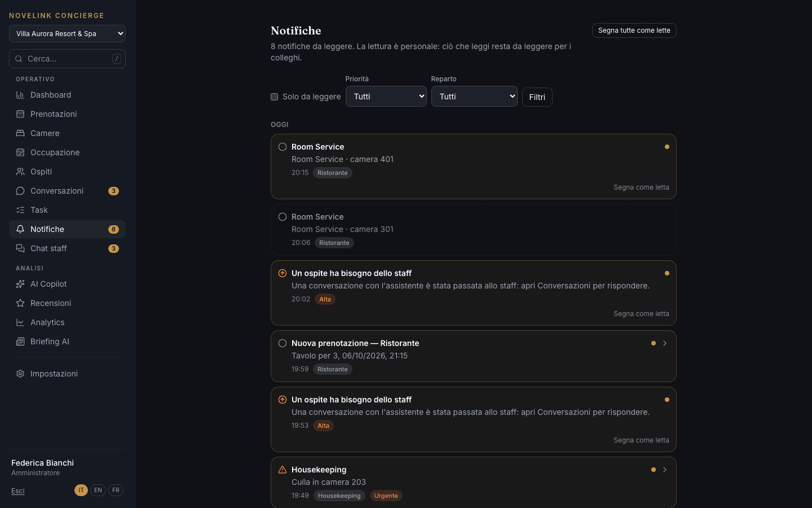Select the IT language toggle

point(81,490)
